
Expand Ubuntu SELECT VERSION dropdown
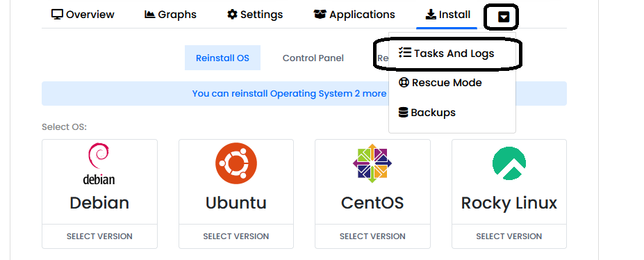[236, 236]
